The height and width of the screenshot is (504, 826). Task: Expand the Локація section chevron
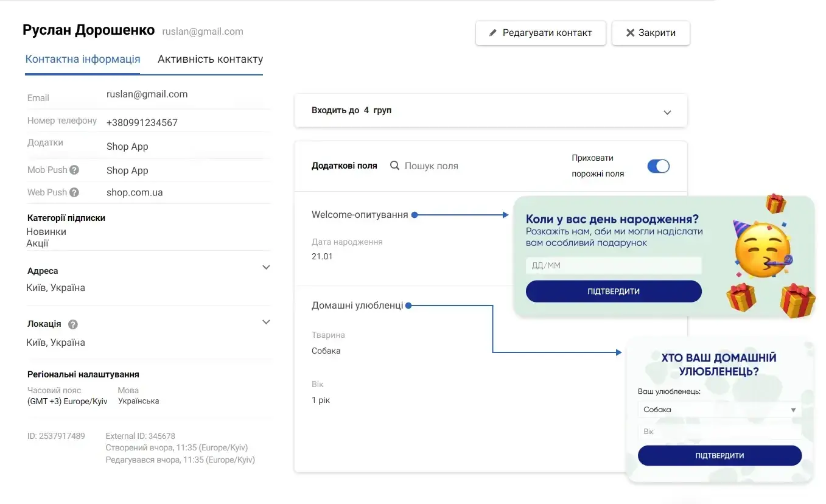point(266,322)
